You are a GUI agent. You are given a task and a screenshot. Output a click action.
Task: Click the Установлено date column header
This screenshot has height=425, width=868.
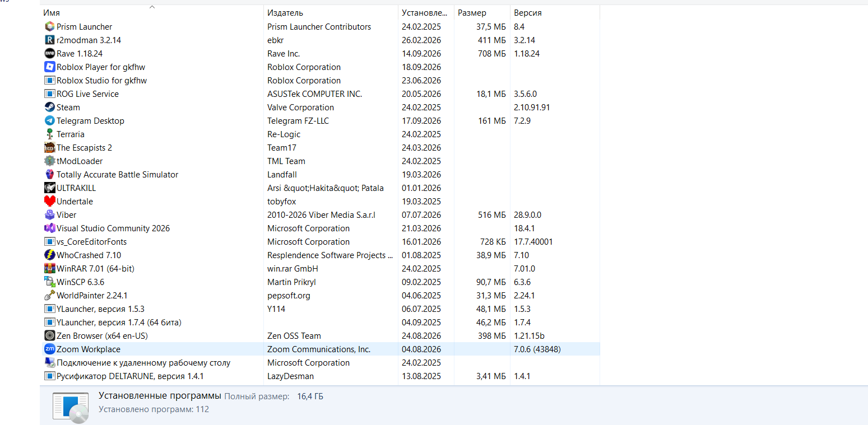(426, 12)
